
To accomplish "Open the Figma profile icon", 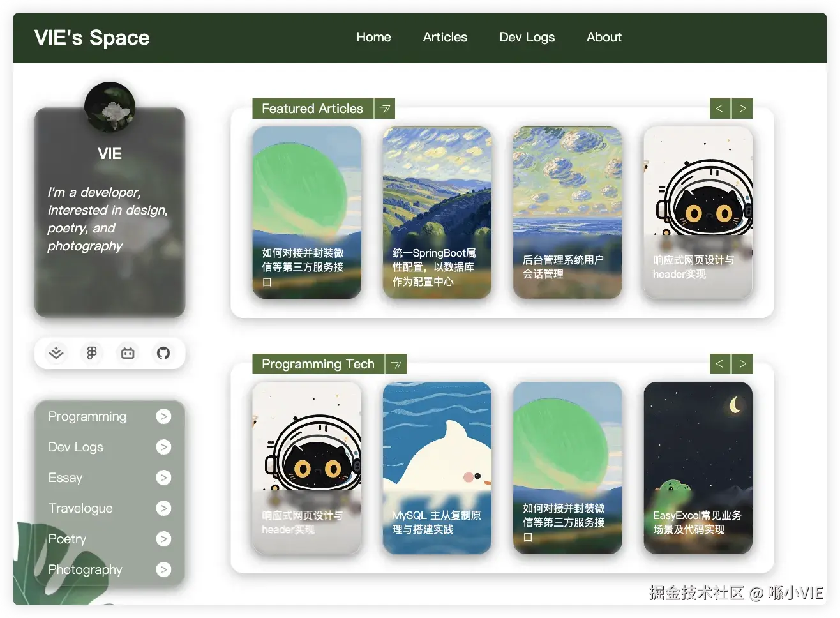I will pyautogui.click(x=92, y=353).
